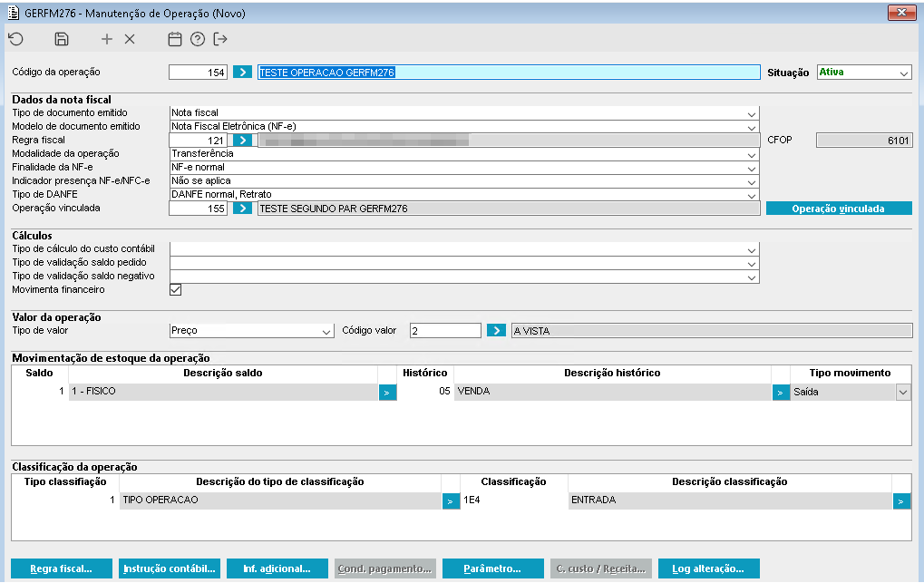Open lookup arrow next to Código valor
This screenshot has width=924, height=583.
click(496, 330)
